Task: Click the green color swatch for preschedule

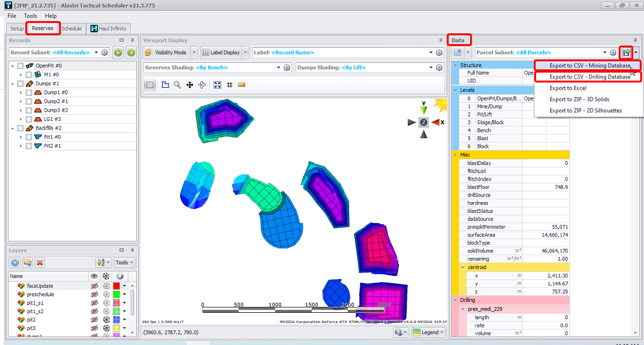Action: click(117, 294)
